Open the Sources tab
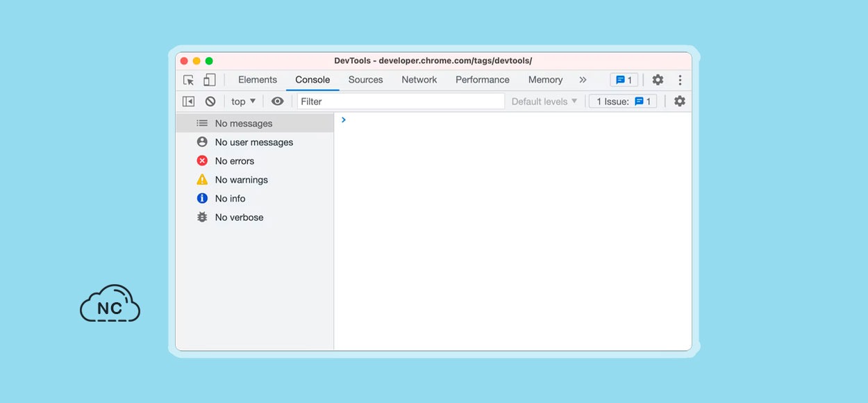 point(366,80)
